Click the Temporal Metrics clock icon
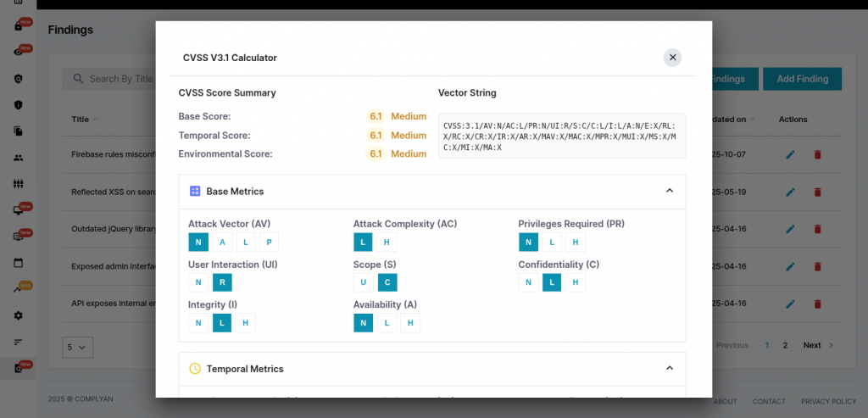The width and height of the screenshot is (868, 418). point(195,369)
